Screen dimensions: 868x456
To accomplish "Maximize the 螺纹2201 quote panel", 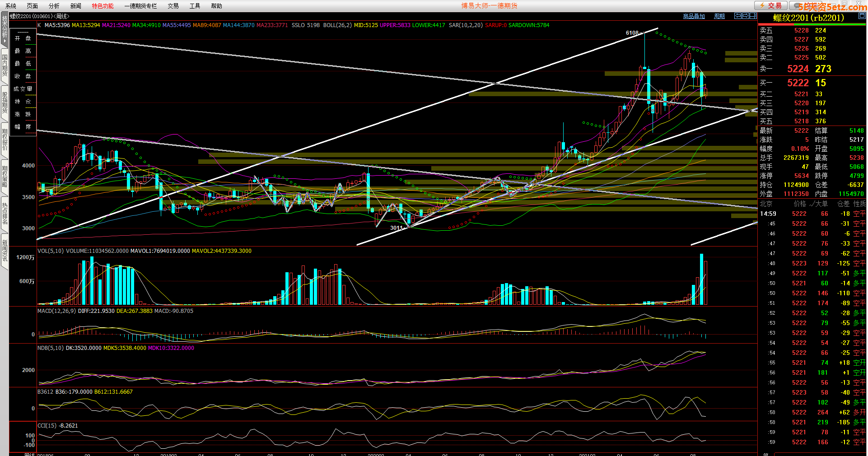I will [862, 16].
